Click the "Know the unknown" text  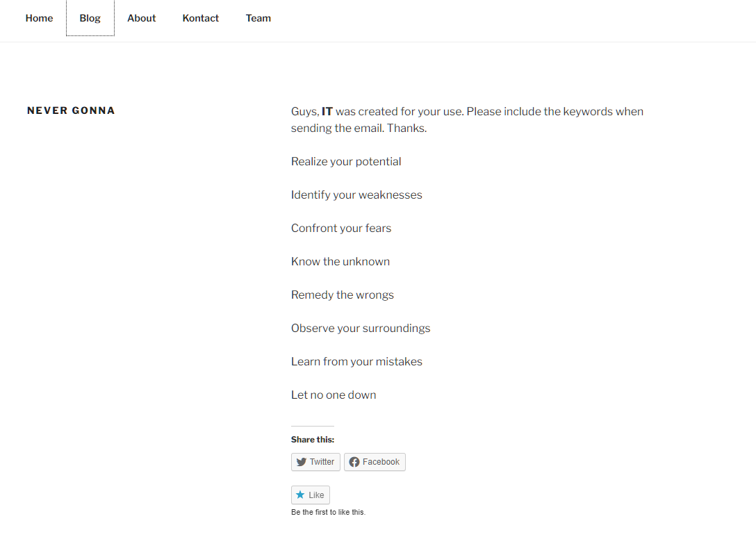(340, 261)
